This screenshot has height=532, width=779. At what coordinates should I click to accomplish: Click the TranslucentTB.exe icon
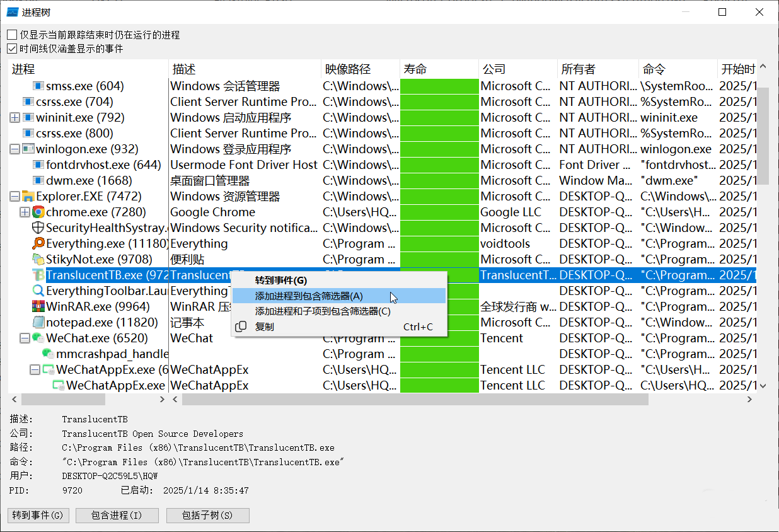[38, 275]
